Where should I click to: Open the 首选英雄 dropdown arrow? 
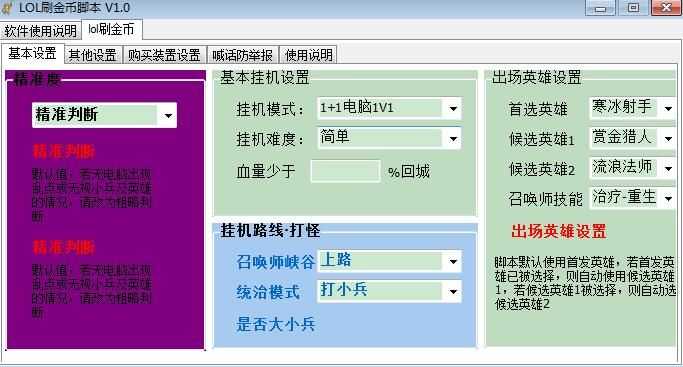(x=668, y=108)
